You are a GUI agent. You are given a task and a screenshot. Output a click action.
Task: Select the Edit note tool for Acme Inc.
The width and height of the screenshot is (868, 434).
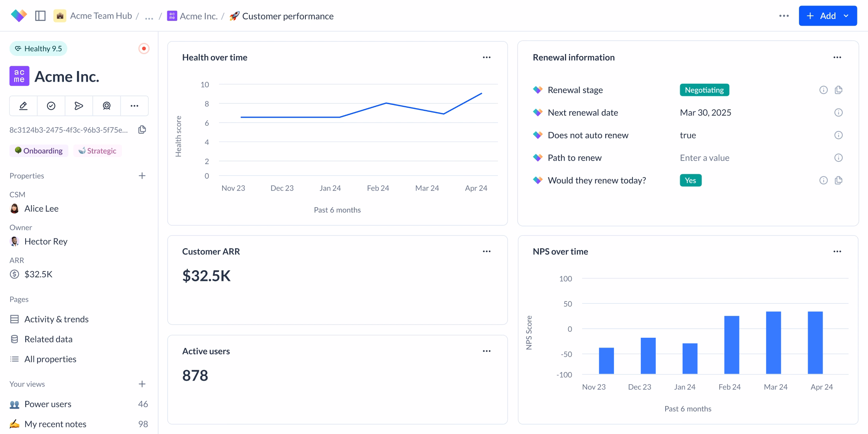23,106
